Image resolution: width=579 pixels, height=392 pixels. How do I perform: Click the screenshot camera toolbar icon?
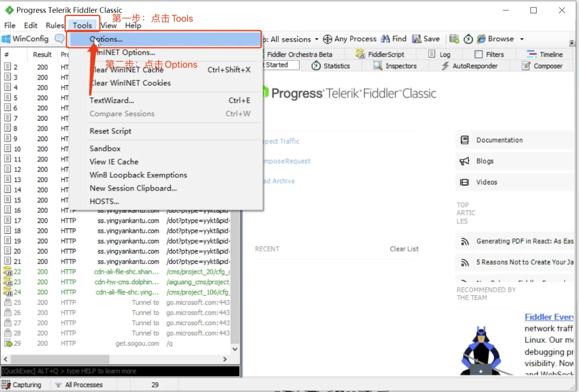click(x=454, y=39)
